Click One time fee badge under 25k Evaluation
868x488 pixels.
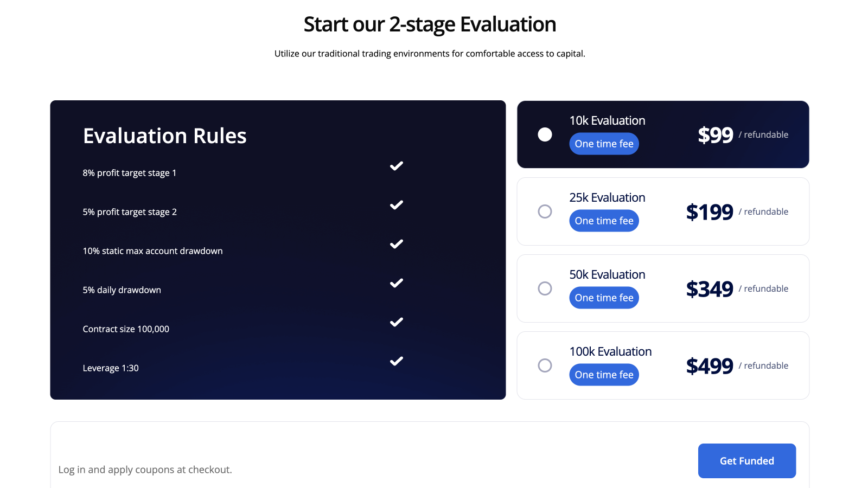click(x=604, y=221)
